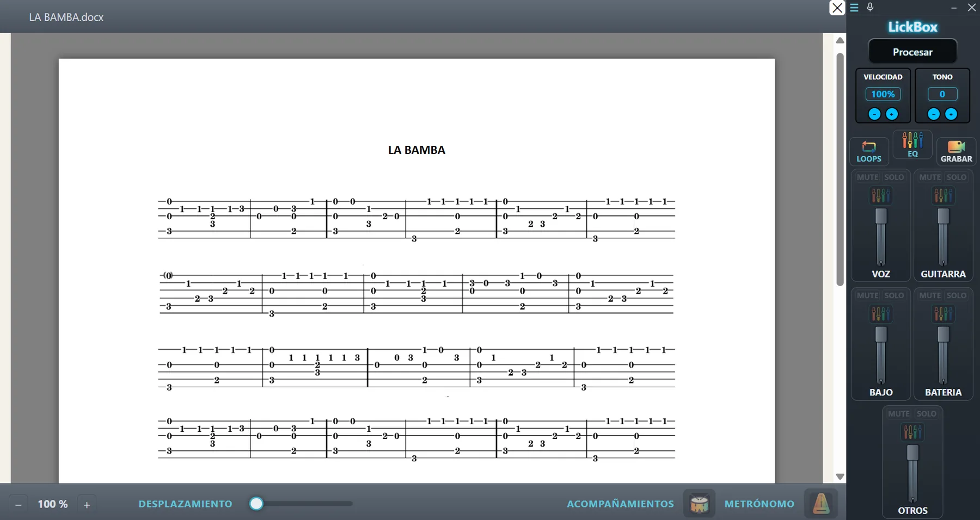Open the OTROS channel equalizer icon
Image resolution: width=980 pixels, height=520 pixels.
point(912,432)
